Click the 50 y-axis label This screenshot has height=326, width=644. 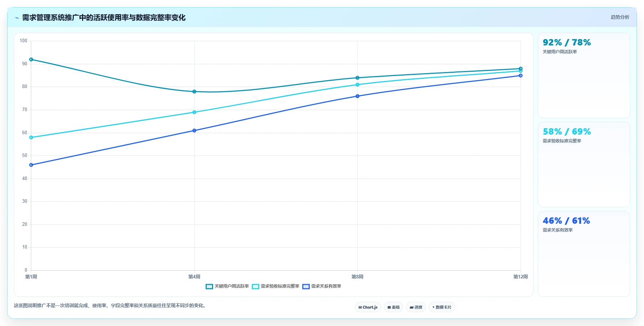tap(25, 156)
